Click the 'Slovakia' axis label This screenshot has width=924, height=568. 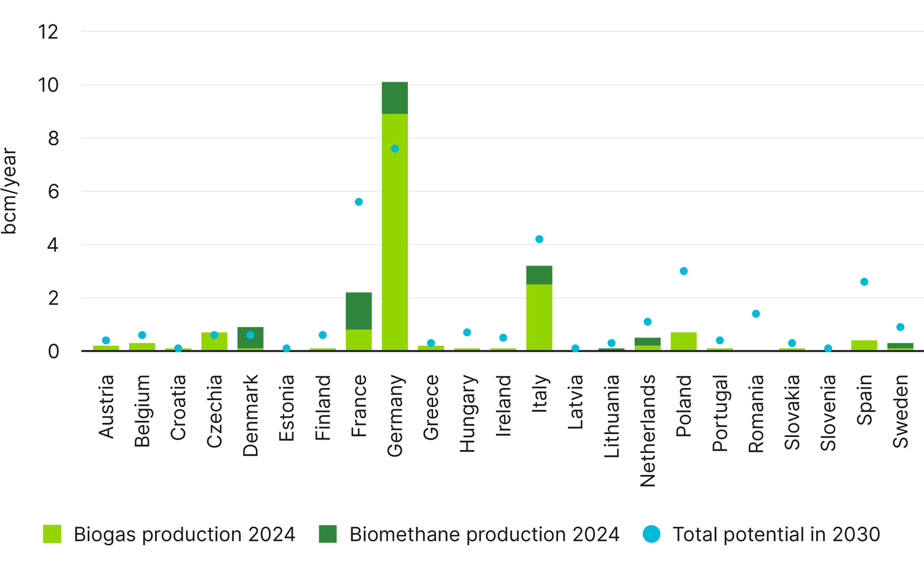coord(792,412)
